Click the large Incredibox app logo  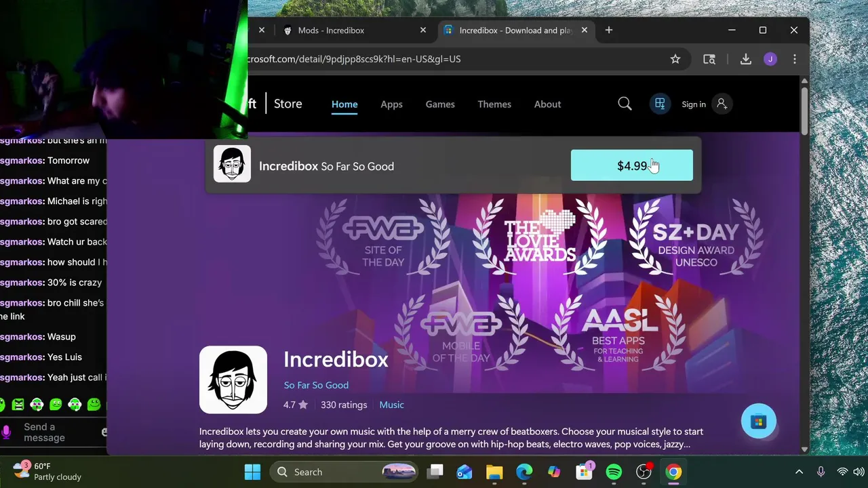click(233, 380)
